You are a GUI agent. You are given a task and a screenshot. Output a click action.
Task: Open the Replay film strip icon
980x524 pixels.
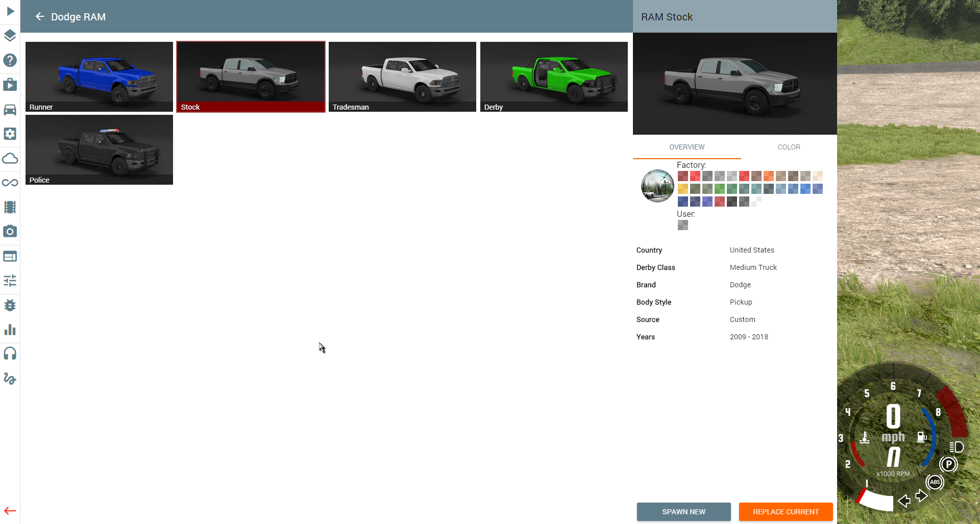[x=10, y=207]
